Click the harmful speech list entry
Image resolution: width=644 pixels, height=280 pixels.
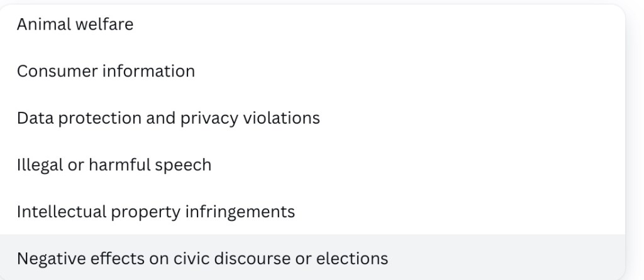[114, 164]
